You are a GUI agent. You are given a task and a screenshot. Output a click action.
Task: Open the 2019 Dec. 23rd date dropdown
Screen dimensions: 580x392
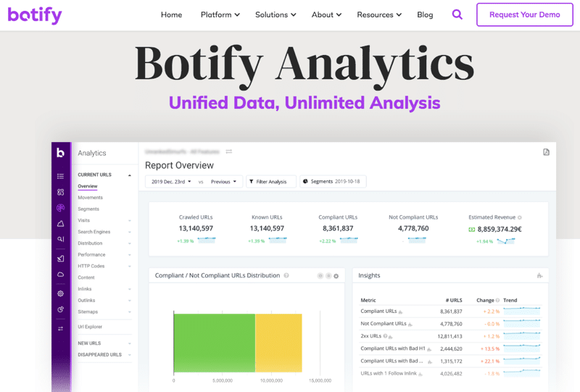point(171,182)
